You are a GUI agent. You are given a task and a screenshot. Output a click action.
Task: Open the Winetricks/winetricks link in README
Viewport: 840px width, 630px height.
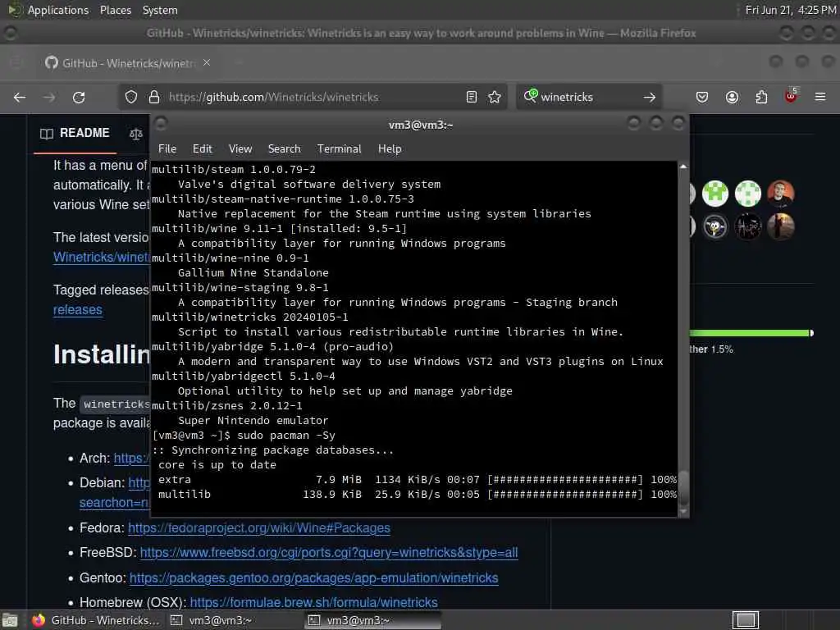(101, 257)
